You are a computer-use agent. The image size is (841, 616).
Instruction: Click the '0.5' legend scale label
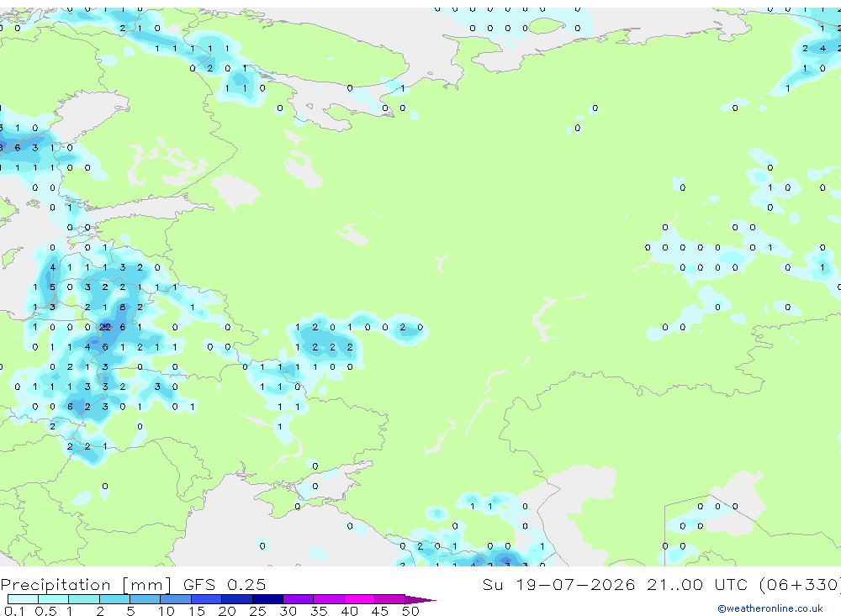45,611
